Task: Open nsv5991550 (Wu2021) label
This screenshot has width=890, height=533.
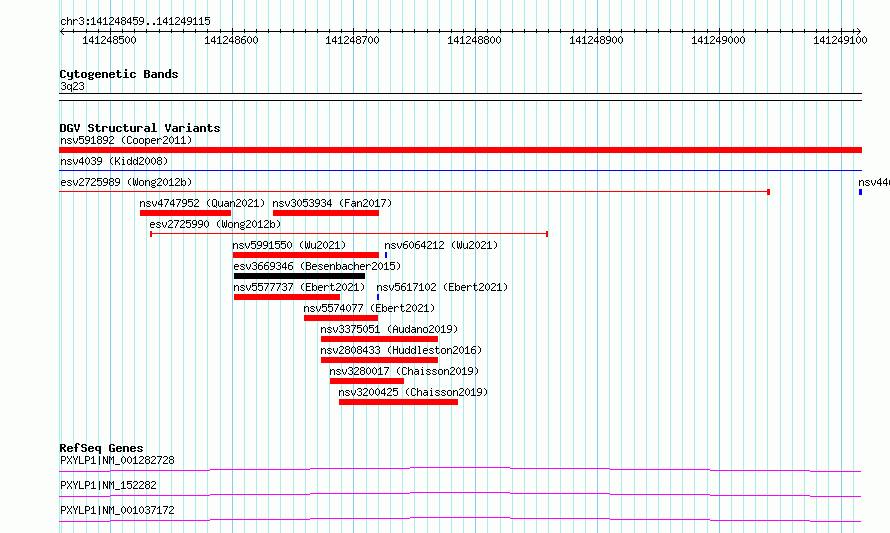Action: pyautogui.click(x=289, y=245)
